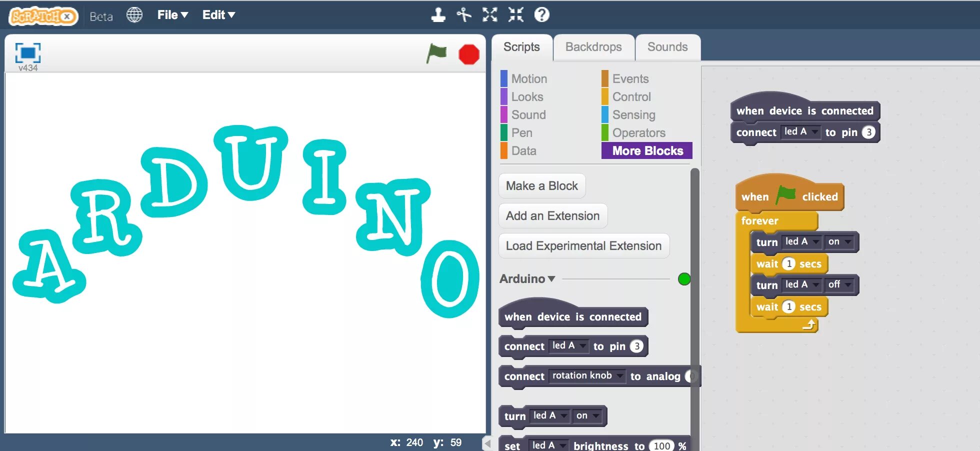Click Load Experimental Extension button
980x451 pixels.
click(584, 246)
